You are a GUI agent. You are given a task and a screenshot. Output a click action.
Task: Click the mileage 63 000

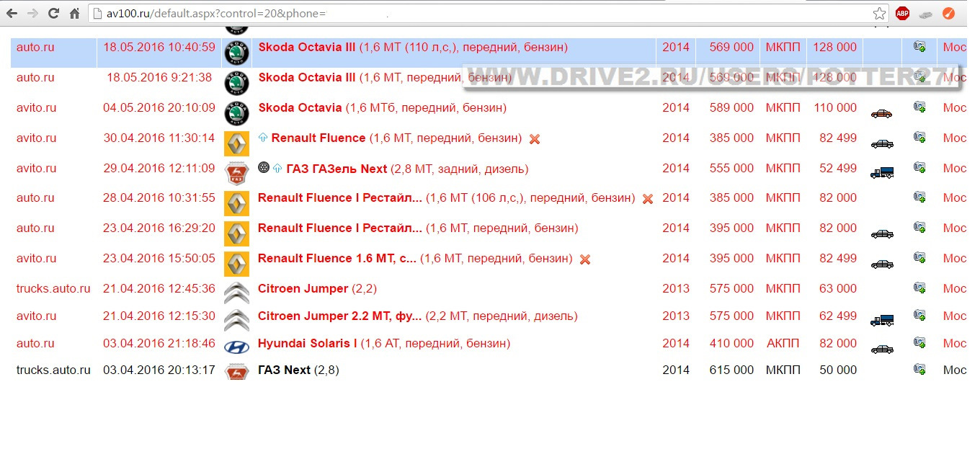pos(838,288)
